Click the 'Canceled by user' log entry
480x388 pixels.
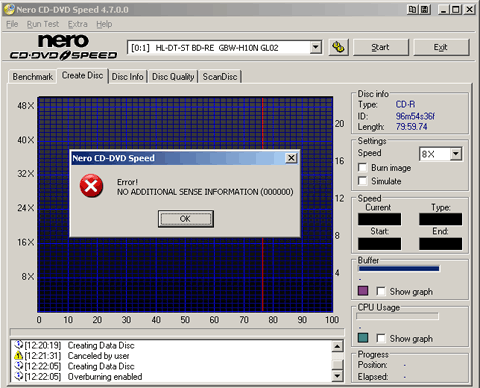98,356
